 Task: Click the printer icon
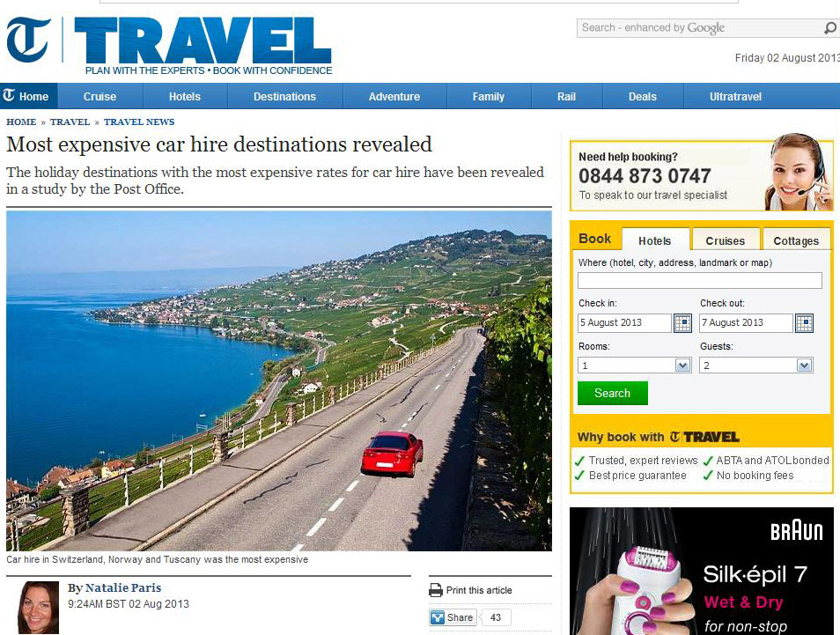click(436, 590)
